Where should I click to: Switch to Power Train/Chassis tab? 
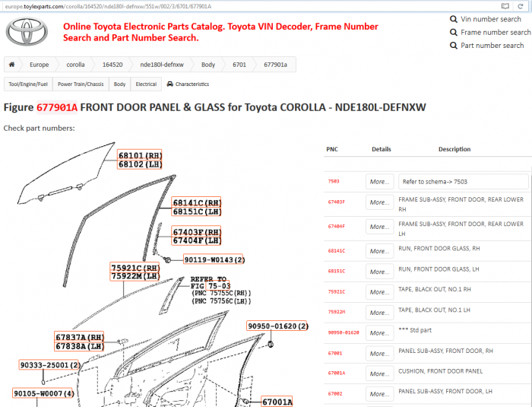[82, 84]
